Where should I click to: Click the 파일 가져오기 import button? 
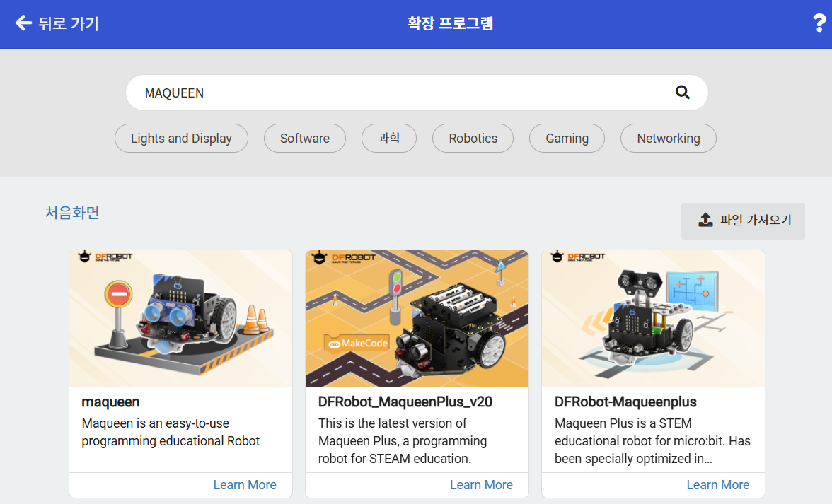click(x=743, y=221)
